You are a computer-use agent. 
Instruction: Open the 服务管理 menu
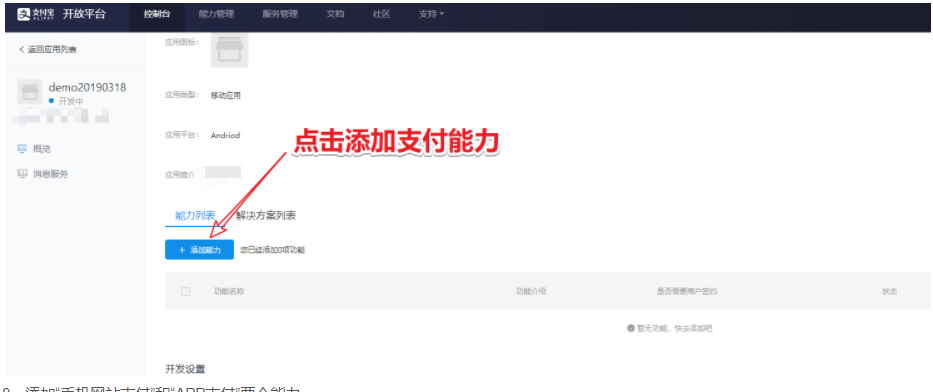(280, 14)
